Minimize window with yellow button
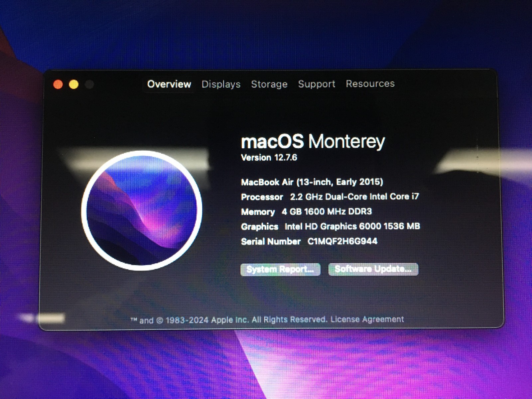Viewport: 532px width, 399px height. tap(74, 84)
